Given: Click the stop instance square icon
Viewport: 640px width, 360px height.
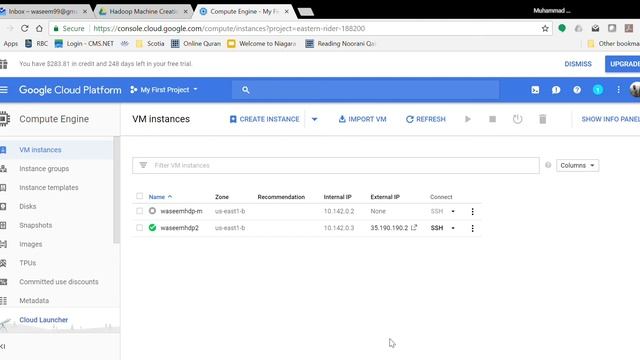Looking at the screenshot, I should pos(493,119).
